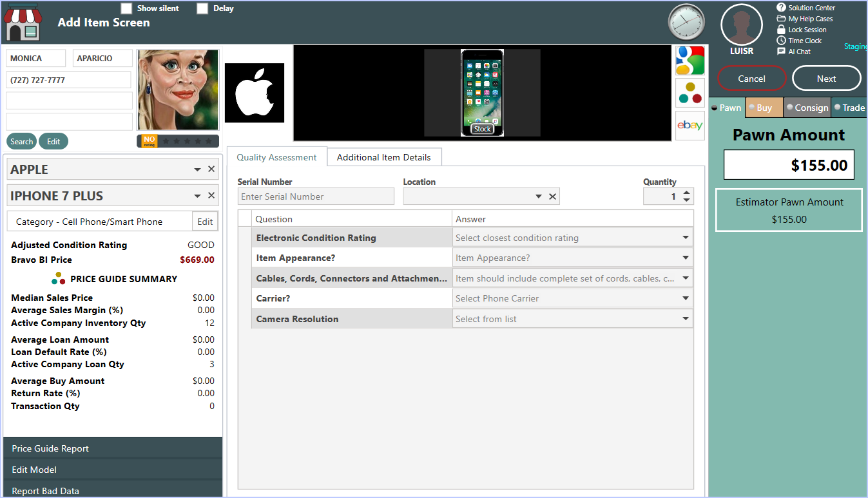Open Price Guide Report

coord(113,448)
